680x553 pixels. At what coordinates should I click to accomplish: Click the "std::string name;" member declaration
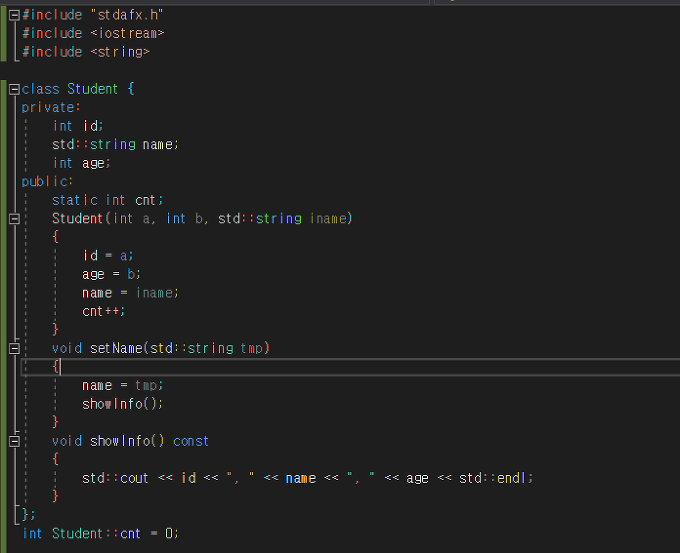pos(115,144)
